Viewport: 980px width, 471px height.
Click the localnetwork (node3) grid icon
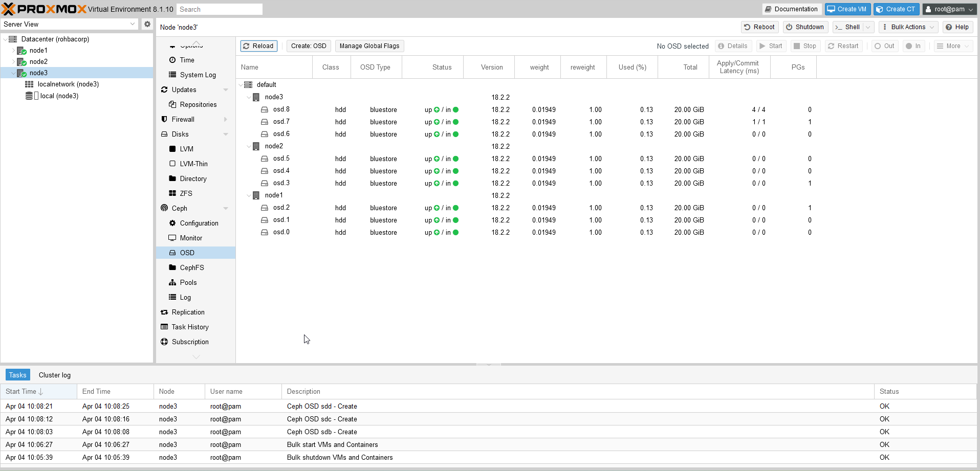click(x=29, y=84)
